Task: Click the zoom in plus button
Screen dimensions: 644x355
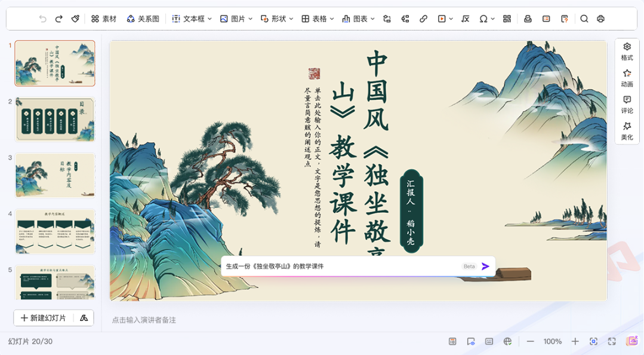Action: click(575, 341)
